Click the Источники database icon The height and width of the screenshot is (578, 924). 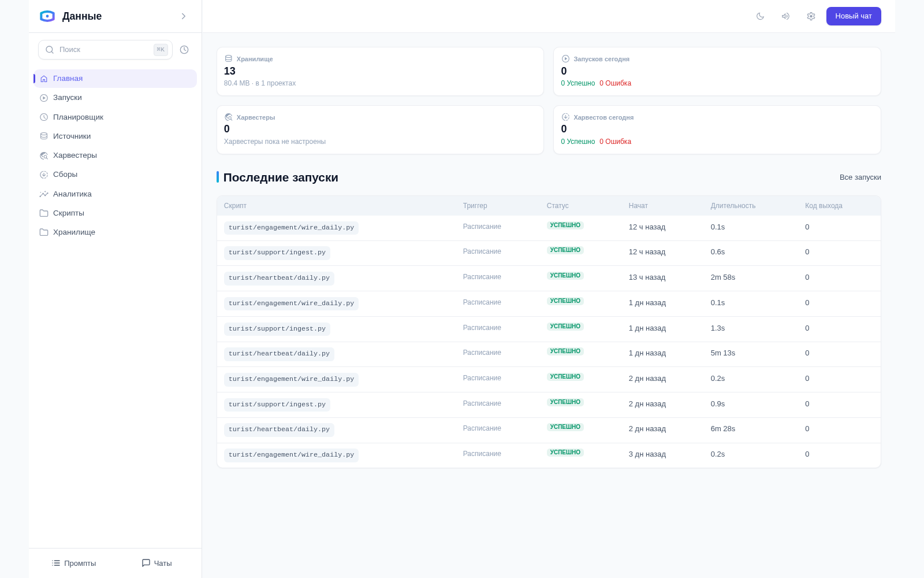(44, 136)
